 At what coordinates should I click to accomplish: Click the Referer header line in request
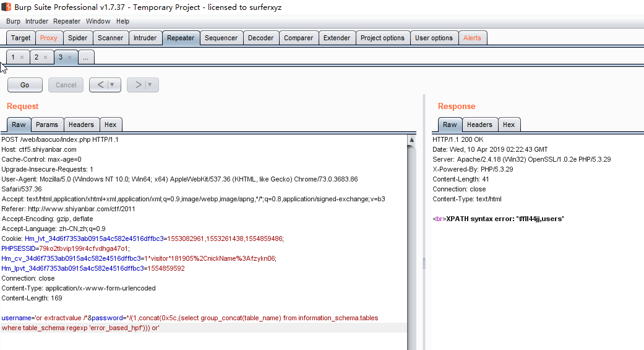pyautogui.click(x=68, y=209)
